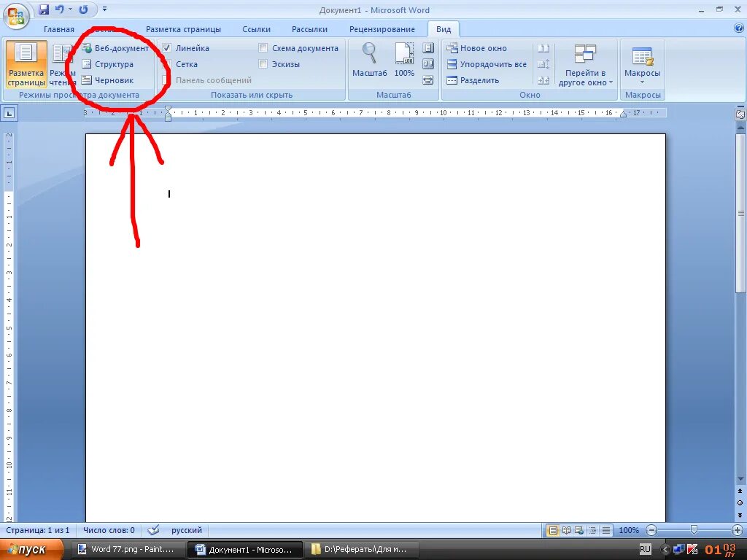This screenshot has width=747, height=560.
Task: Switch to Веб-документ view
Action: 115,48
